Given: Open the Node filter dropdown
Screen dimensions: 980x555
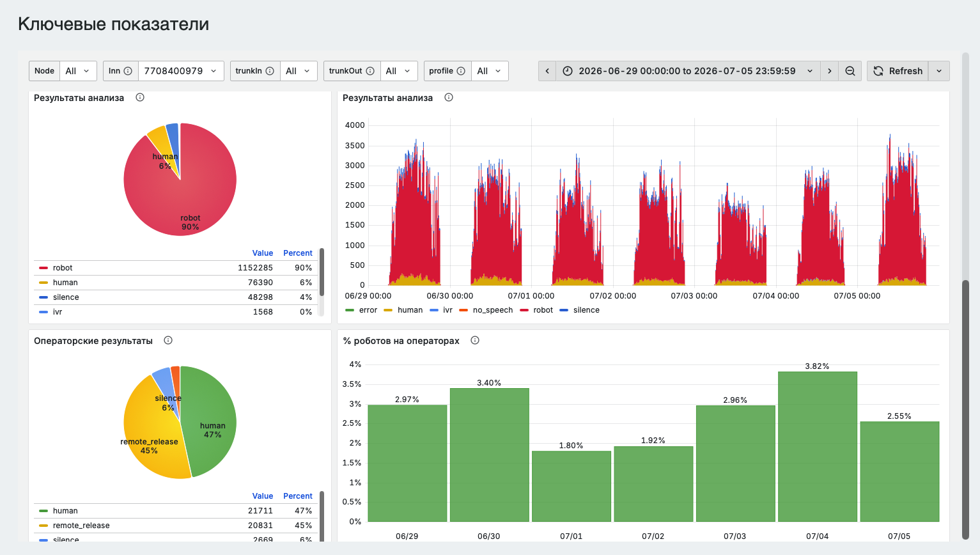Looking at the screenshot, I should pyautogui.click(x=79, y=71).
